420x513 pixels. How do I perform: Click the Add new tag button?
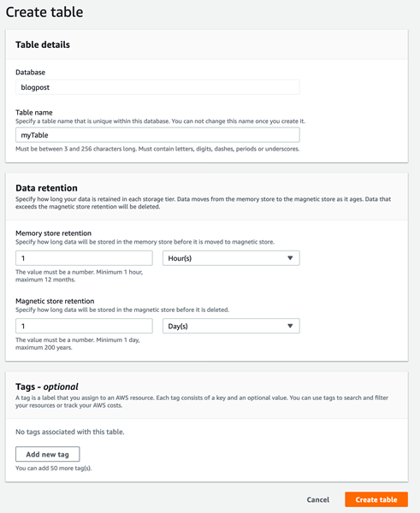pyautogui.click(x=47, y=454)
